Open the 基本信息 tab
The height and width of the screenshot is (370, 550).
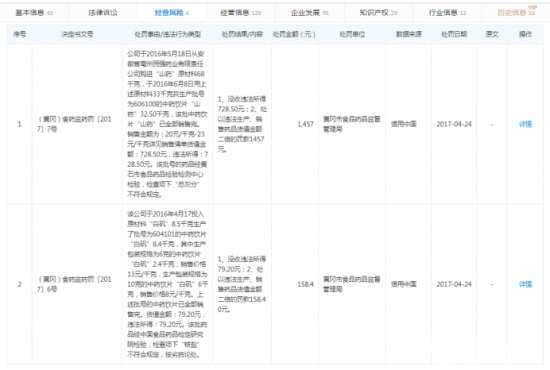pos(34,13)
